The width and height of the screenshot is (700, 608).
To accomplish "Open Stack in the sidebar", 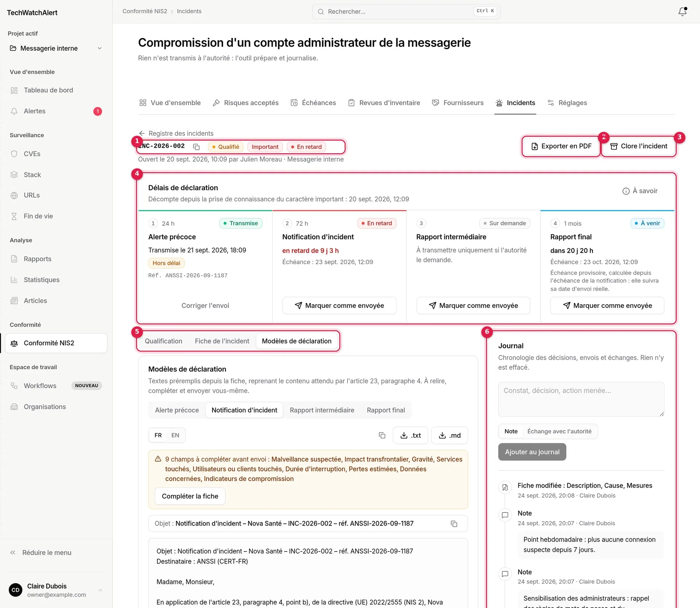I will [x=56, y=175].
